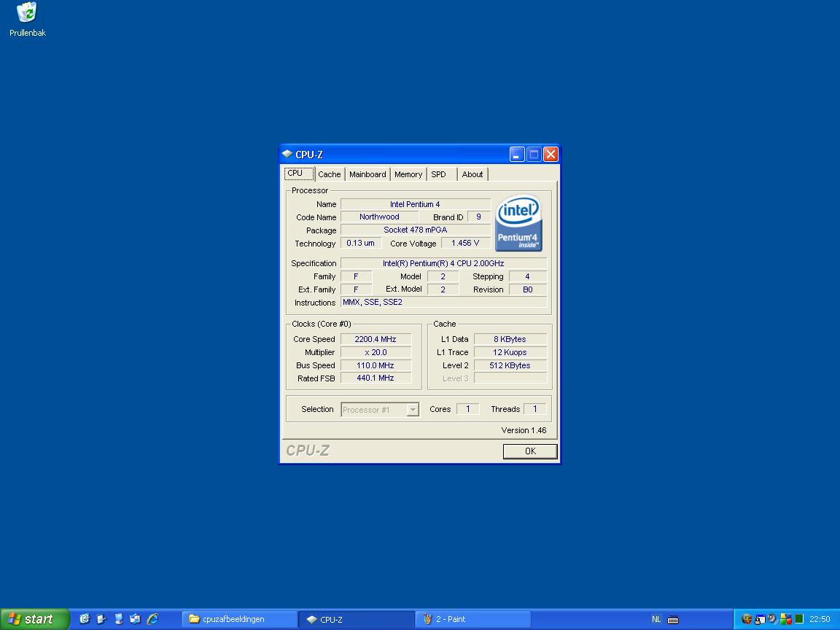Switch to the Cache tab

pyautogui.click(x=330, y=174)
